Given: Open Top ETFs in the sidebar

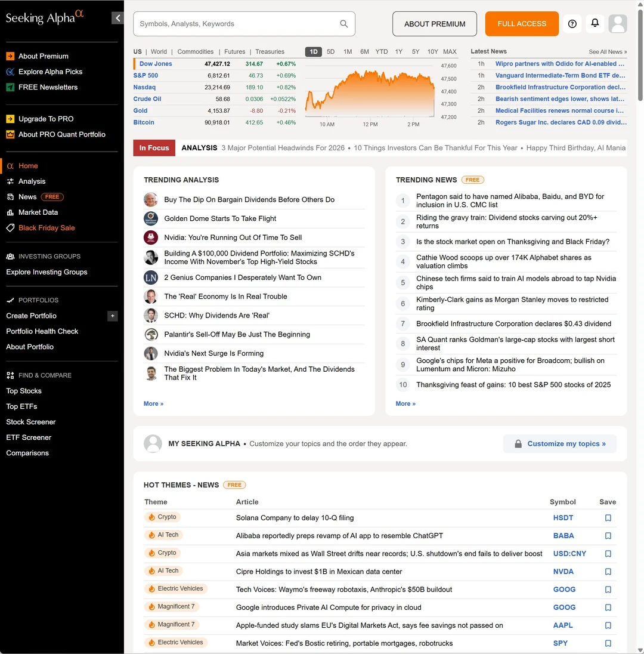Looking at the screenshot, I should coord(21,406).
